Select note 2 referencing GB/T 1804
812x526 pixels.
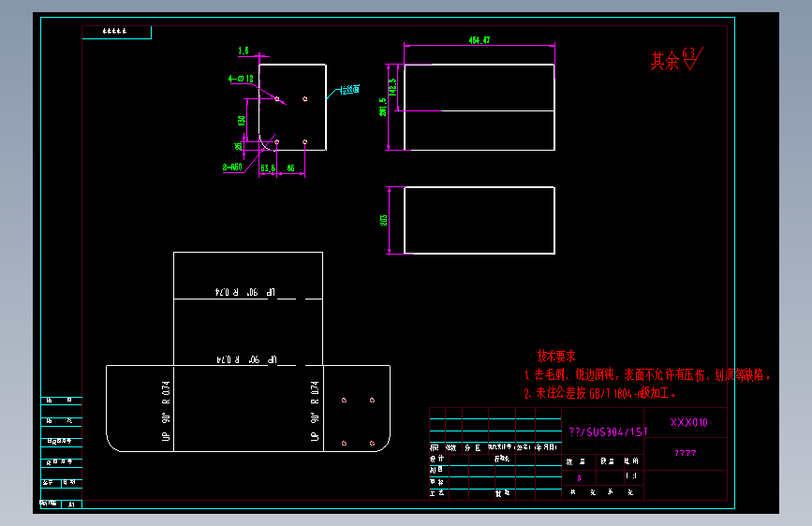click(x=599, y=393)
